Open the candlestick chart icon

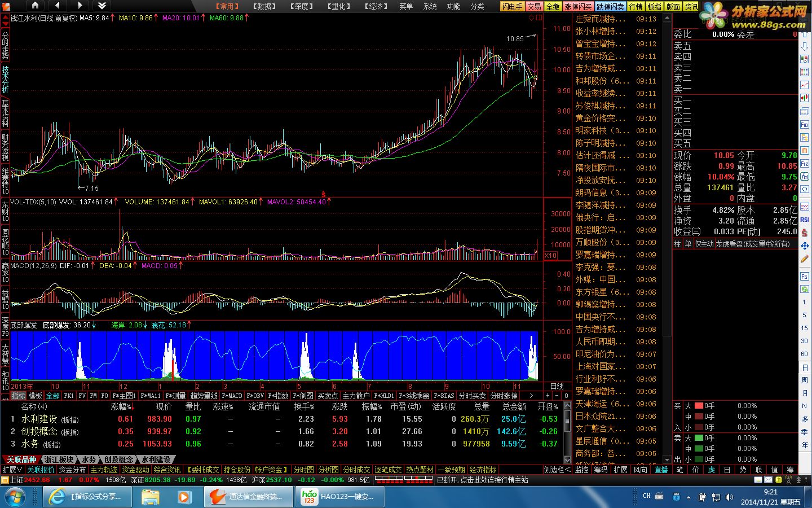(805, 98)
